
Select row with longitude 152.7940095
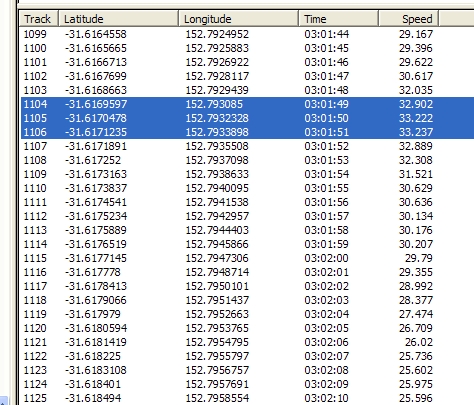tap(247, 188)
